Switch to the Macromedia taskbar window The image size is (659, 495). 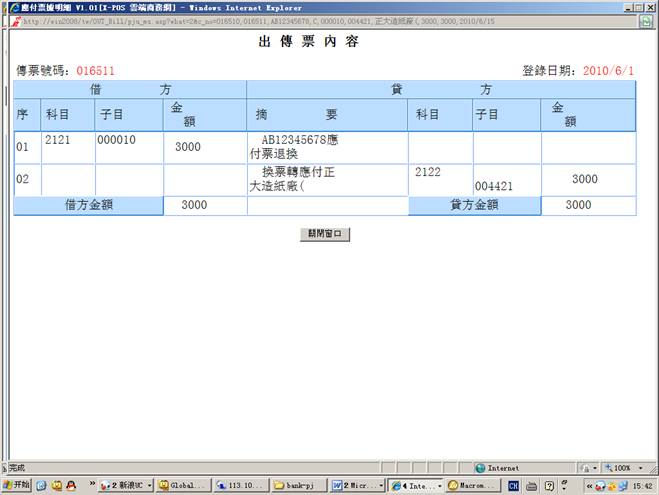(x=472, y=485)
